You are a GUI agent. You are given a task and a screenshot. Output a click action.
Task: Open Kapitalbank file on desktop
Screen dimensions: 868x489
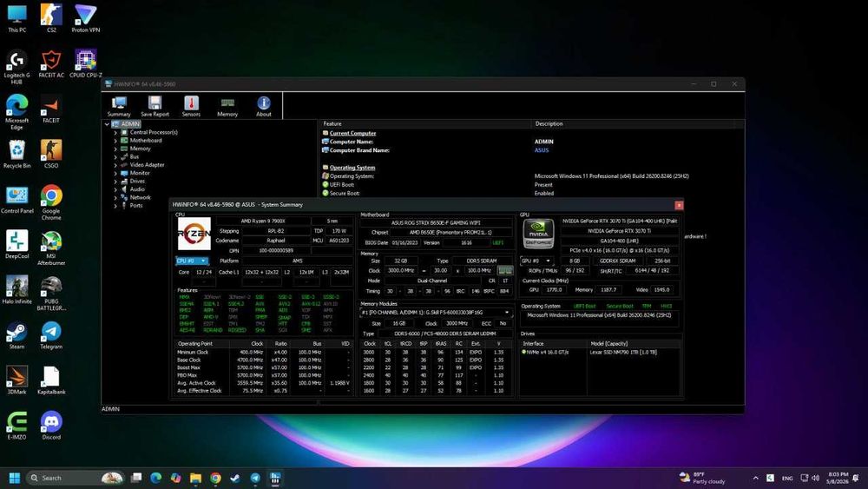click(51, 380)
